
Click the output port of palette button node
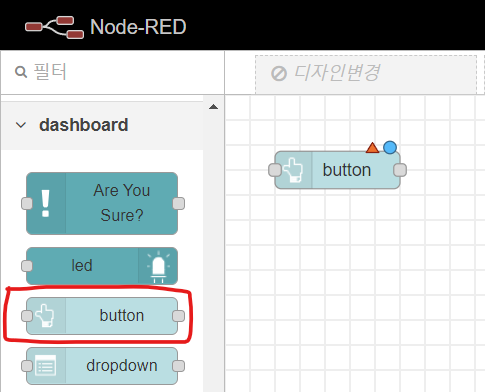179,316
